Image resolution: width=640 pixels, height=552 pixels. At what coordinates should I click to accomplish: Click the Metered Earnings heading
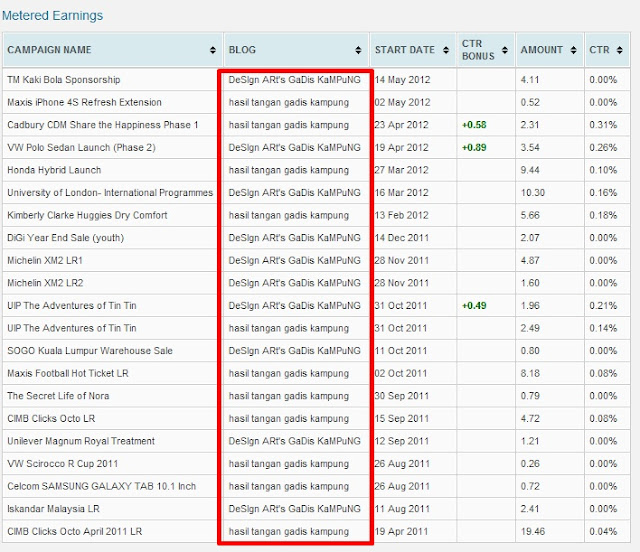point(52,16)
